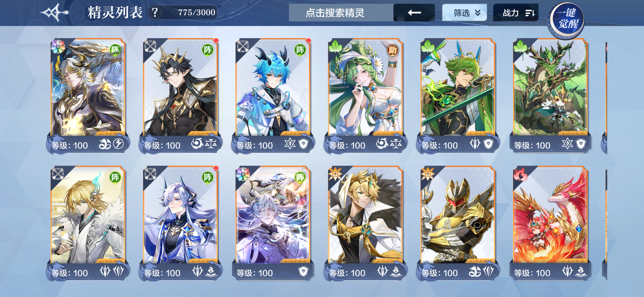
Task: Click the shield icon on blue-haired horned card
Action: (x=303, y=144)
